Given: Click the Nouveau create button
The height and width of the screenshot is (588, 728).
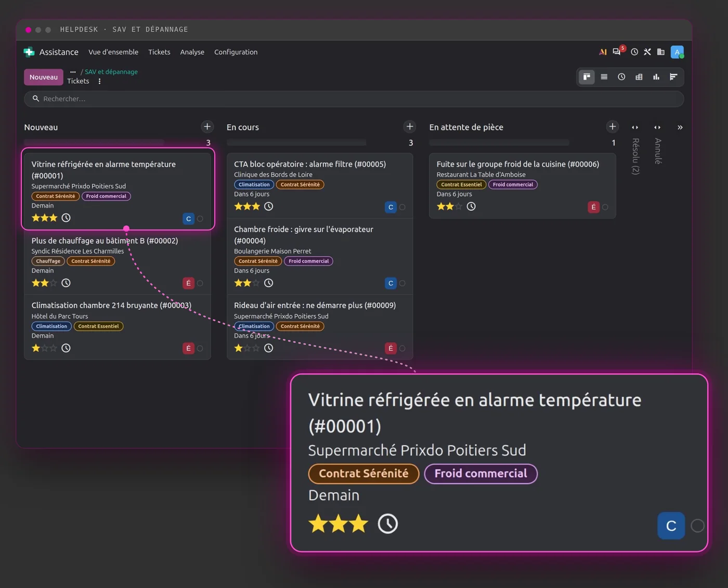Looking at the screenshot, I should pyautogui.click(x=44, y=77).
